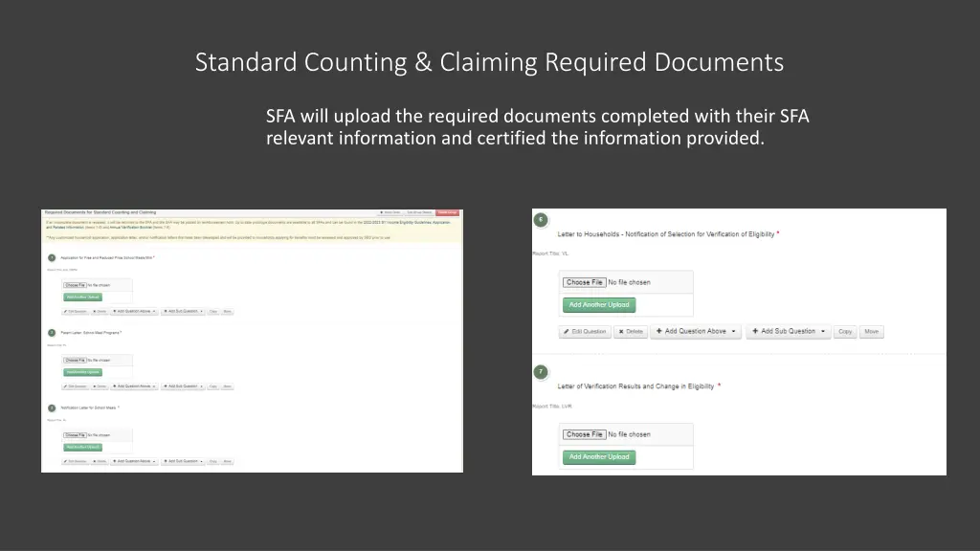980x551 pixels.
Task: Click red Delete Group button in left screenshot
Action: pyautogui.click(x=448, y=212)
